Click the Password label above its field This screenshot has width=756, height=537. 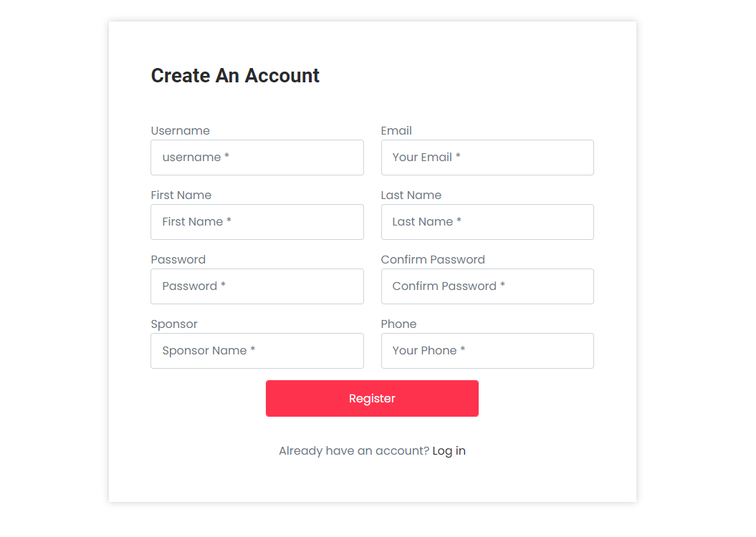[x=178, y=259]
